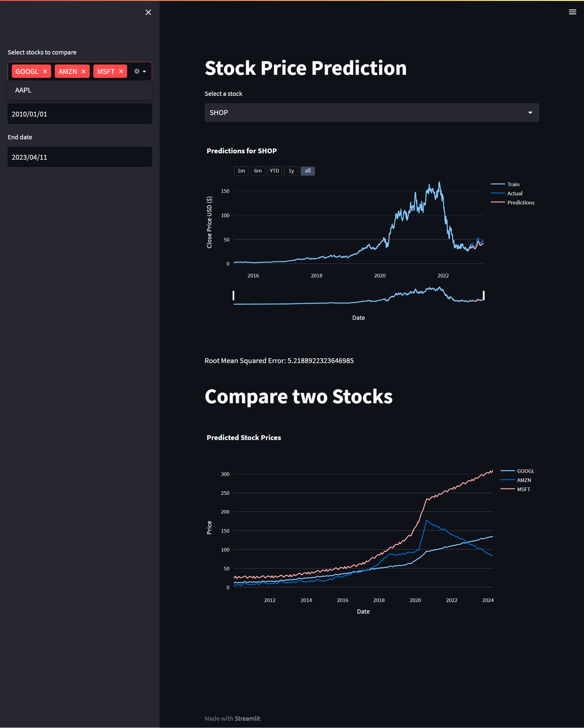Remove AMZN from selected stocks

point(83,71)
